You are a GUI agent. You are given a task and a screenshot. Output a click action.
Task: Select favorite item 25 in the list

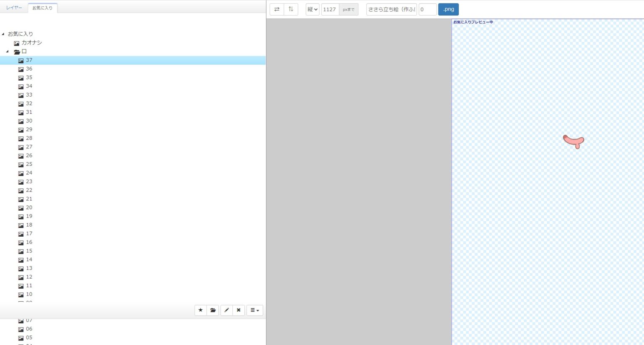pyautogui.click(x=29, y=164)
